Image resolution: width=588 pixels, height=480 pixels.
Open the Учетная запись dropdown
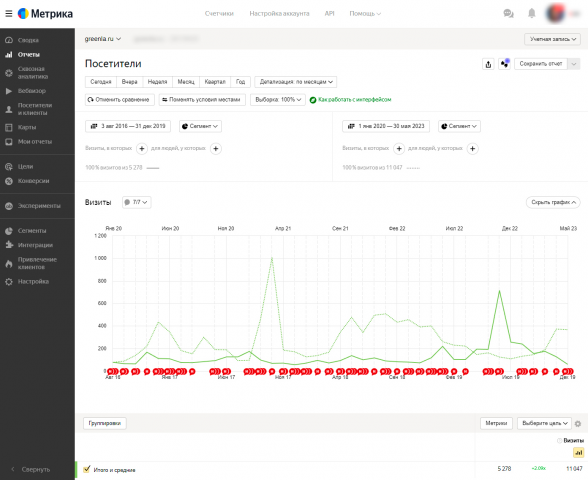(x=552, y=39)
